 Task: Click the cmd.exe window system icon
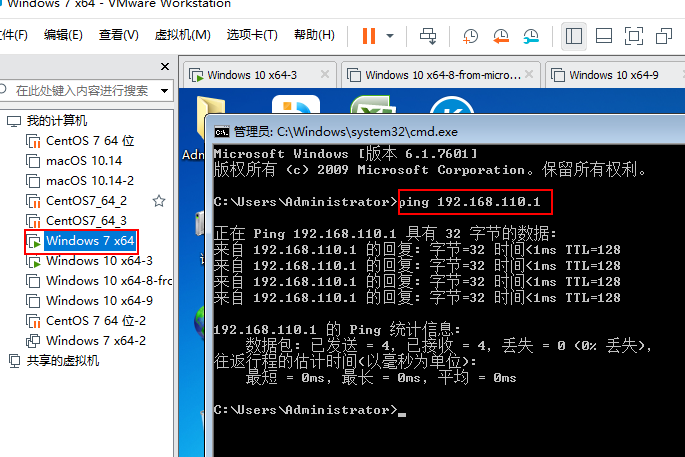(222, 132)
